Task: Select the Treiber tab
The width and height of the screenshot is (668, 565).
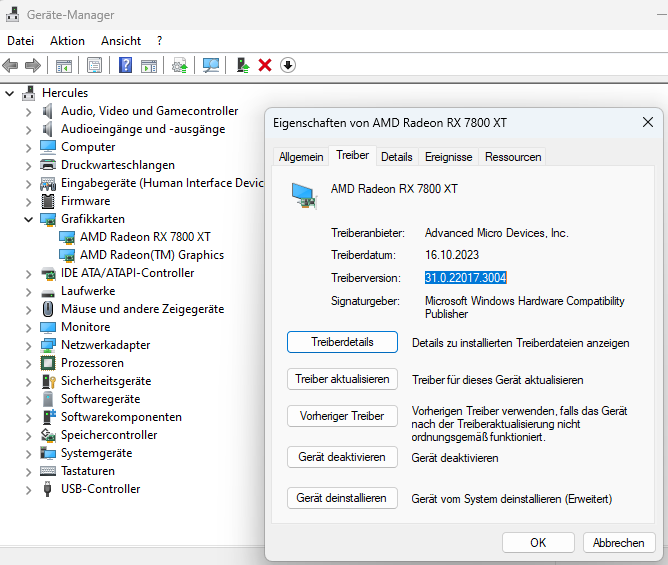Action: tap(352, 155)
